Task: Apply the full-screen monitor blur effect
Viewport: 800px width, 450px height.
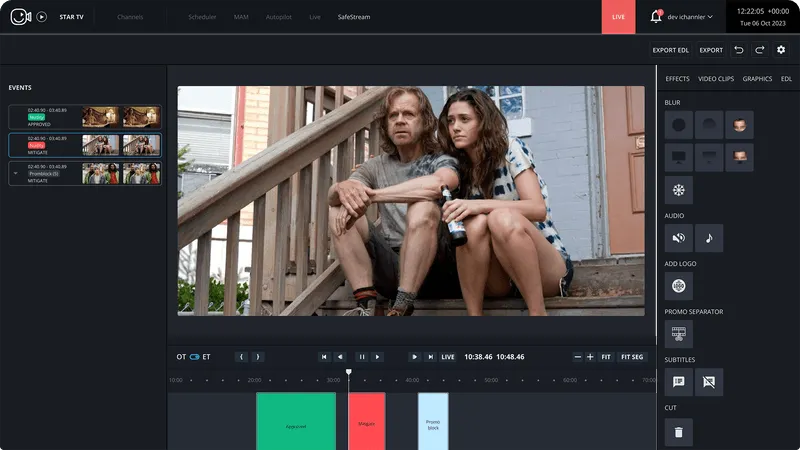Action: (x=679, y=158)
